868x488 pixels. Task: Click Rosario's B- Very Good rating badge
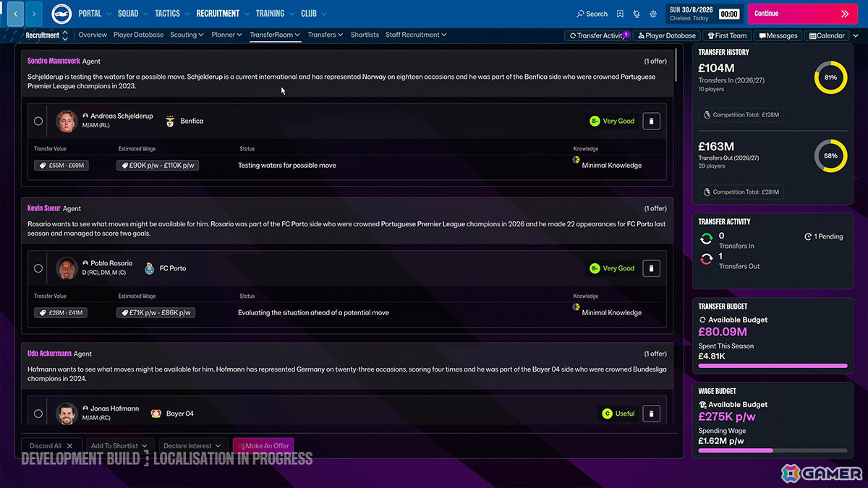(612, 268)
